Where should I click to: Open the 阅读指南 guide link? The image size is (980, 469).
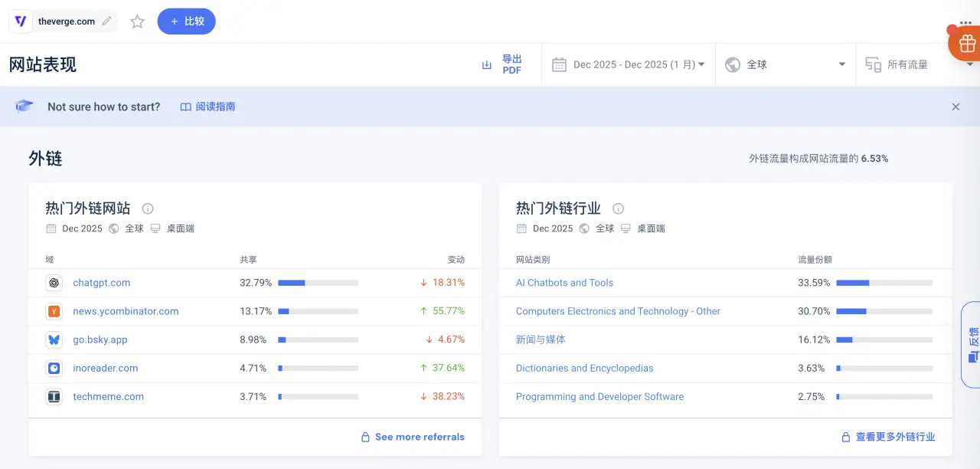[x=207, y=107]
